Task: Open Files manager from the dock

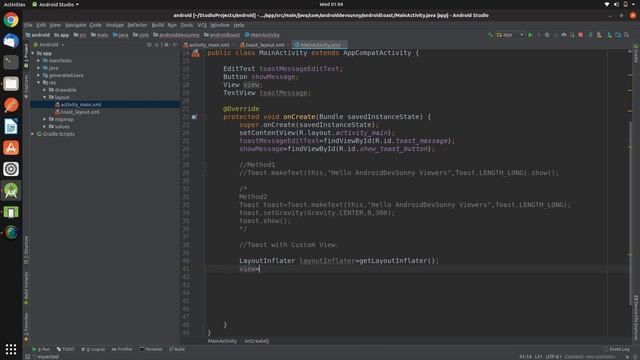Action: click(11, 84)
